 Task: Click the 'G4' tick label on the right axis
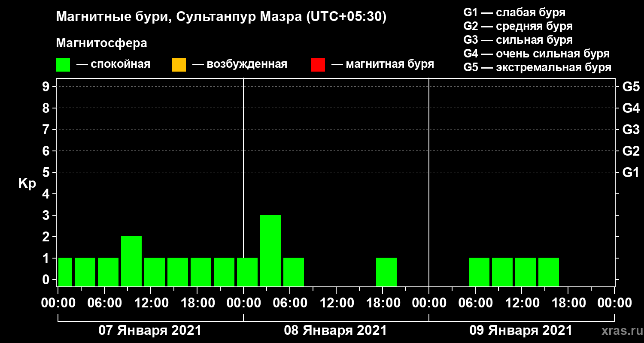(631, 108)
